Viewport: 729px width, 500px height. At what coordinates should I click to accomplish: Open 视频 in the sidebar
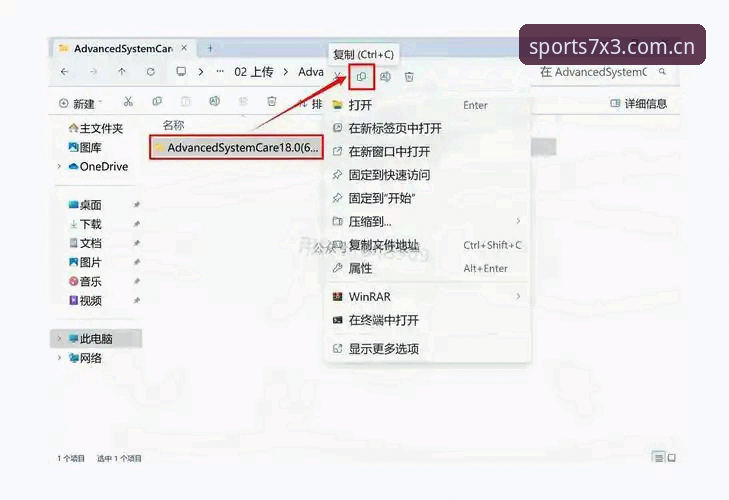[x=85, y=300]
